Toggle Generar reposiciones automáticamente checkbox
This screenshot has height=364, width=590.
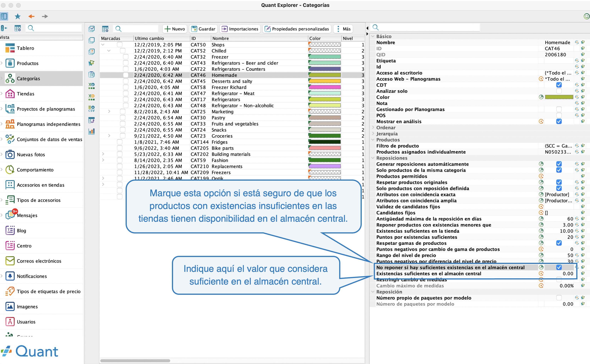tap(559, 164)
